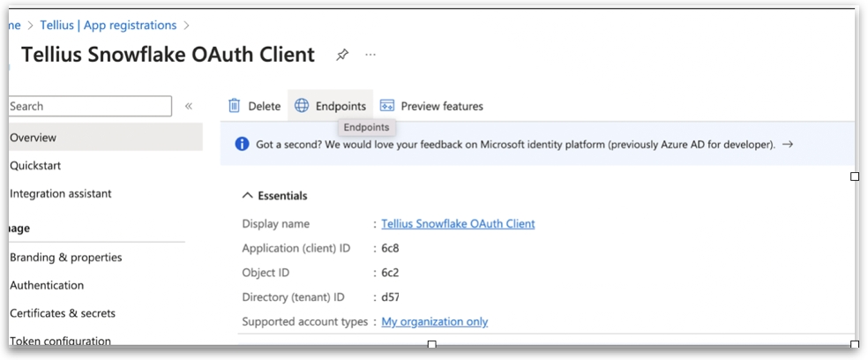Viewport: 868px width, 360px height.
Task: Click the Delete trash icon
Action: coord(235,106)
